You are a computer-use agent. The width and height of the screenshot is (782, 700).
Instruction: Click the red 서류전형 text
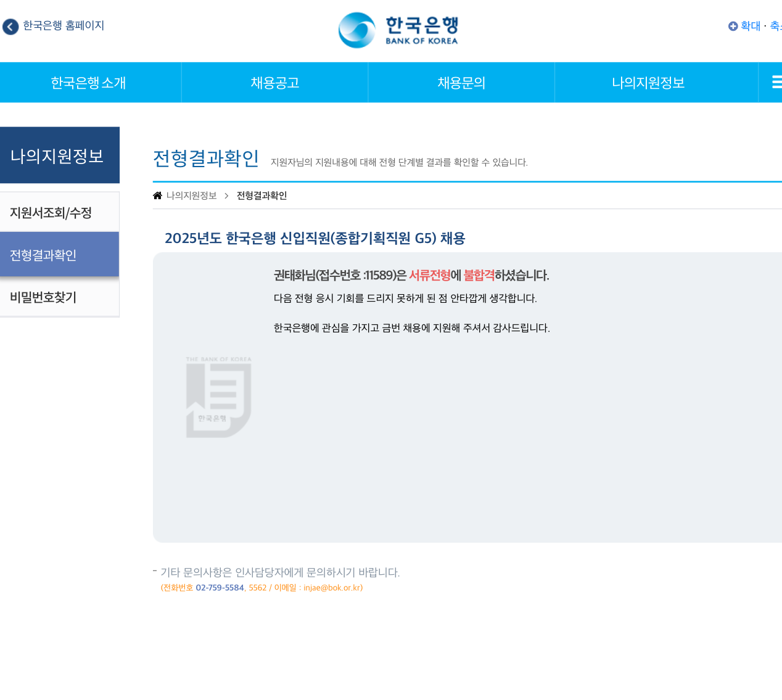pos(430,275)
